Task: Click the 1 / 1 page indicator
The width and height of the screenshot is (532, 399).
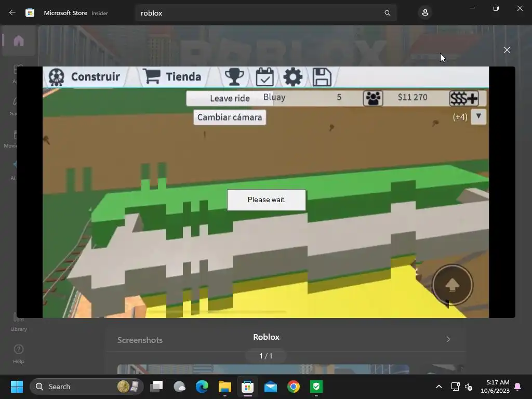Action: click(x=265, y=356)
